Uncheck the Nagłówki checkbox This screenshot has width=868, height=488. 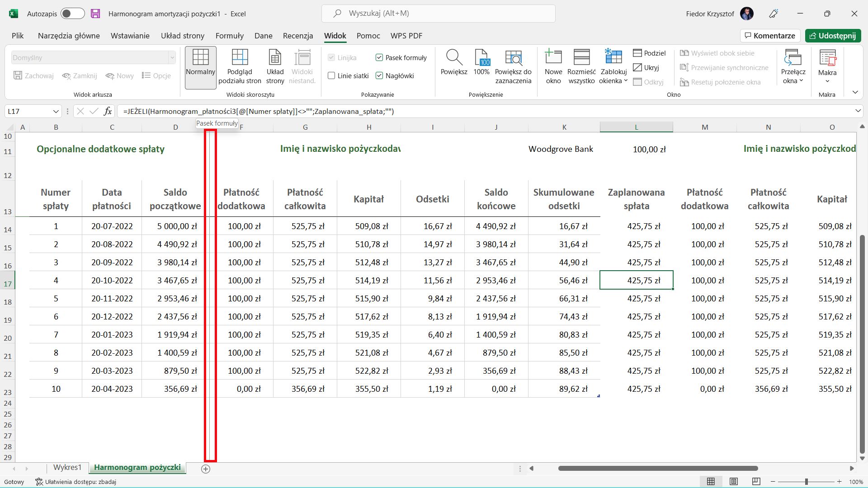pos(379,75)
